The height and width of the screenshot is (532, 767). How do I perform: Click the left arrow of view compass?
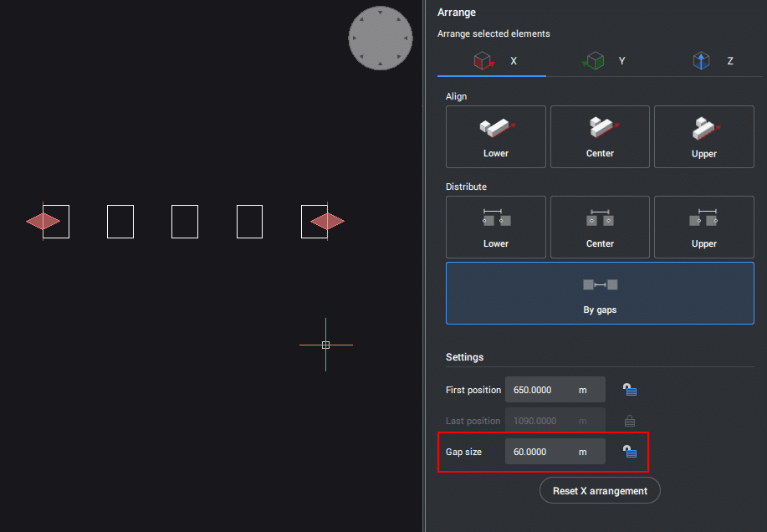[x=355, y=38]
